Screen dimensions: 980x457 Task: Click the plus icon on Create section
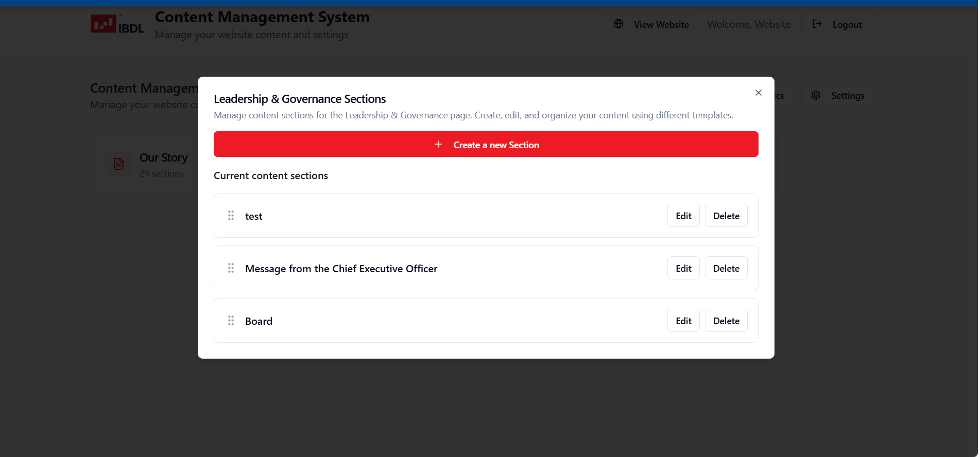pos(438,145)
